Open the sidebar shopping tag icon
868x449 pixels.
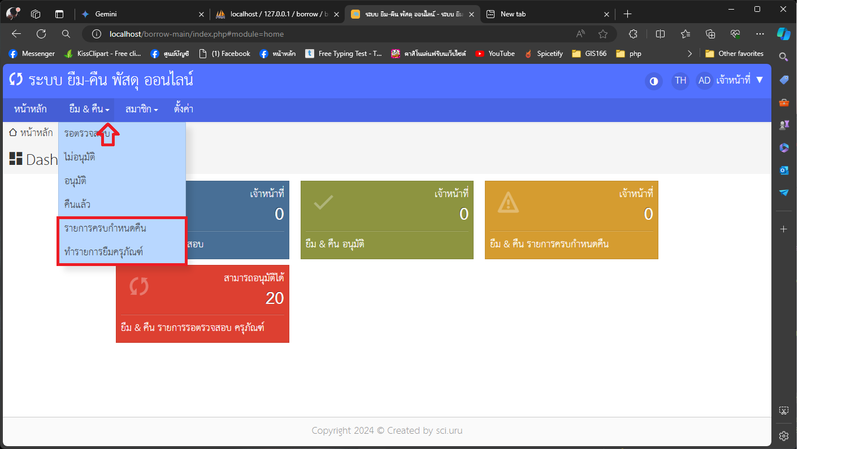784,80
